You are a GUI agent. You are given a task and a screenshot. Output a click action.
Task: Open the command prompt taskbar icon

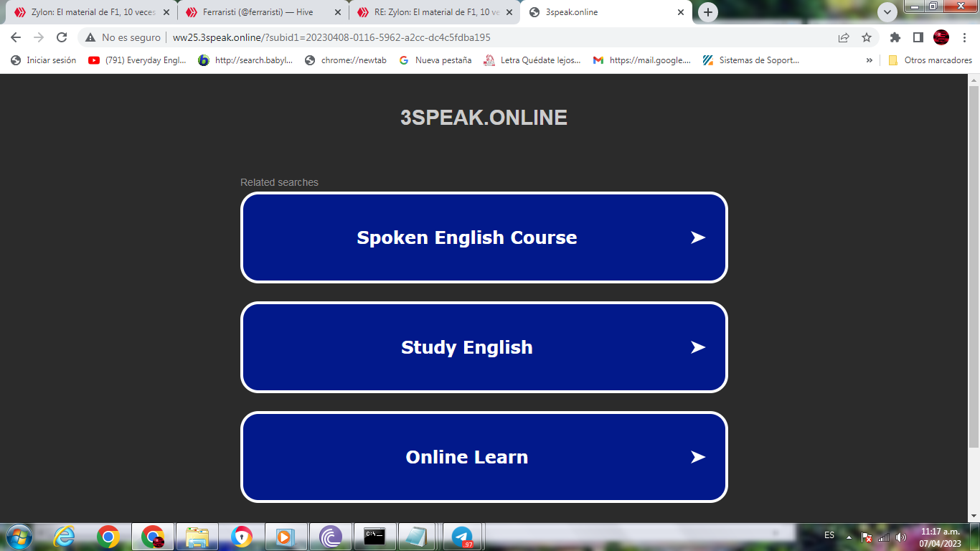[375, 537]
